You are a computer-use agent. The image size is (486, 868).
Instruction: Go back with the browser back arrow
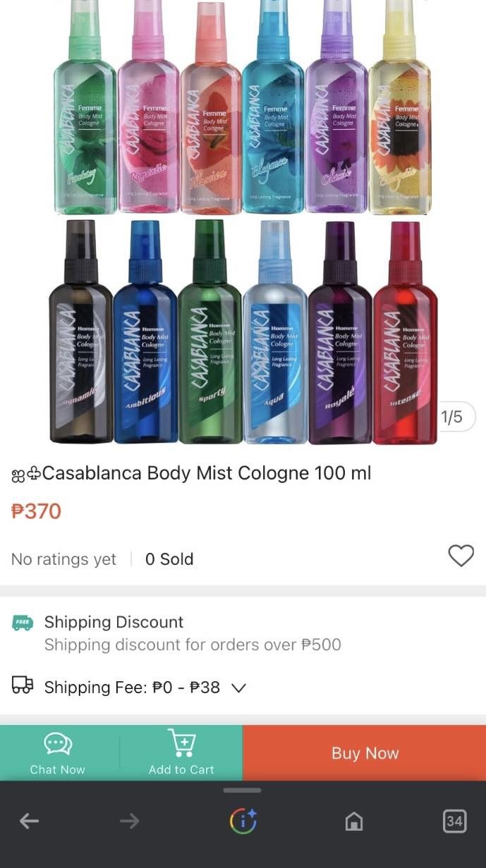[x=29, y=821]
